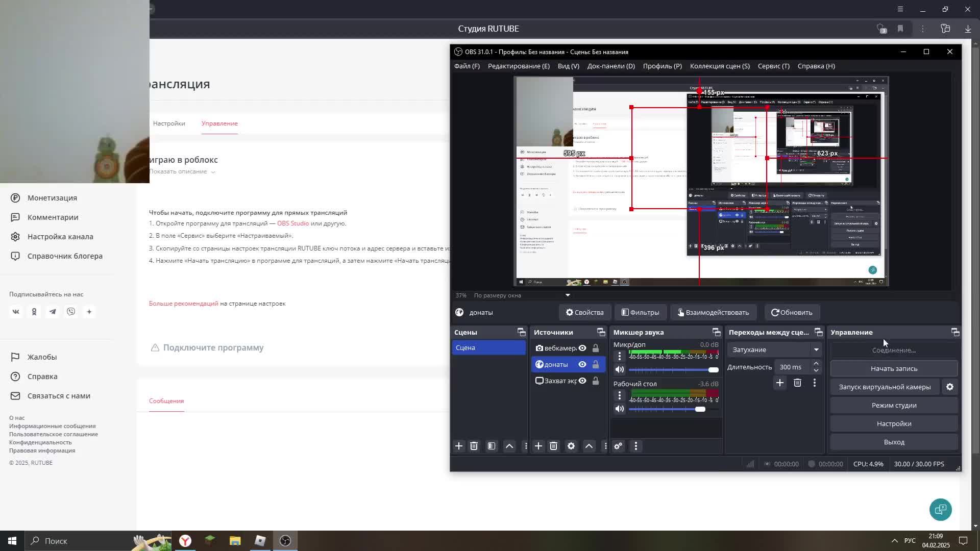Open browser bookmark icon in title bar
Image resolution: width=980 pixels, height=551 pixels.
coord(900,29)
